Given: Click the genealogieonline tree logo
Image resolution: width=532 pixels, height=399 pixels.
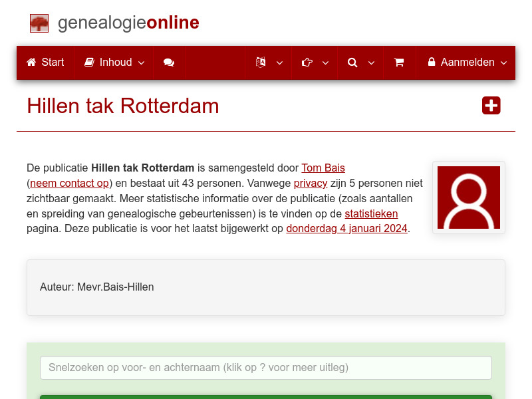Looking at the screenshot, I should [x=39, y=23].
